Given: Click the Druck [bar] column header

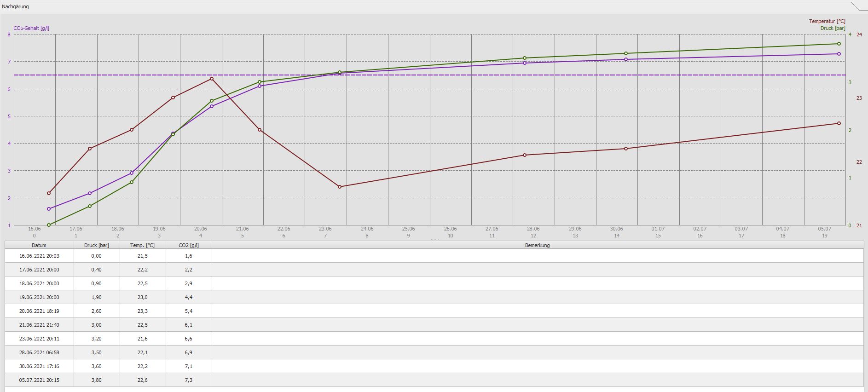Looking at the screenshot, I should 97,245.
